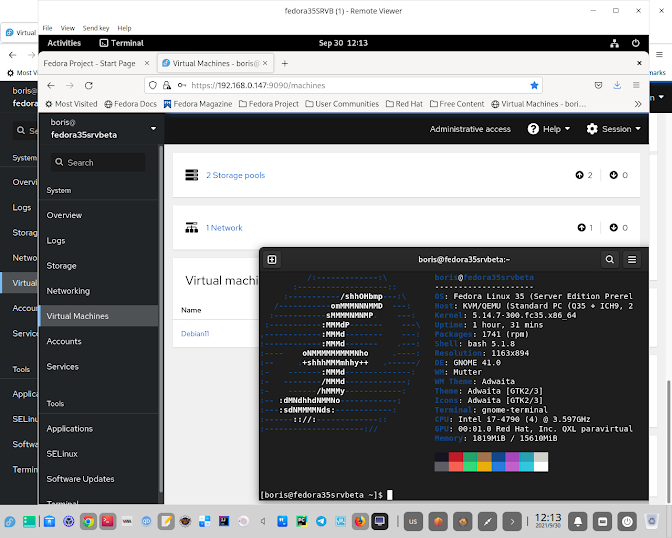
Task: Go to Overview in Cockpit sidebar
Action: [x=99, y=215]
